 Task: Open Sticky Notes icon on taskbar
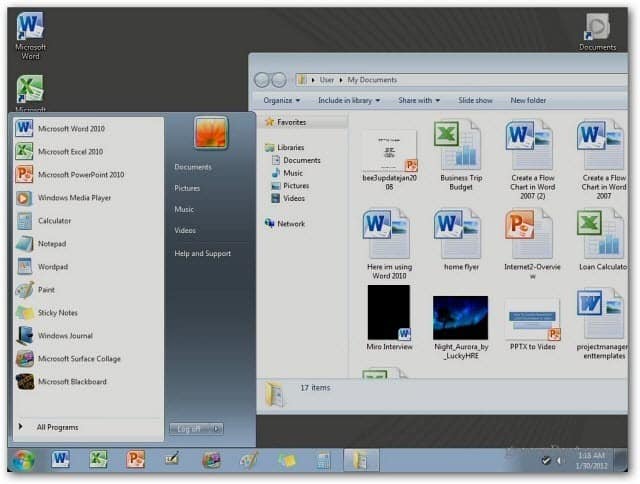click(287, 461)
